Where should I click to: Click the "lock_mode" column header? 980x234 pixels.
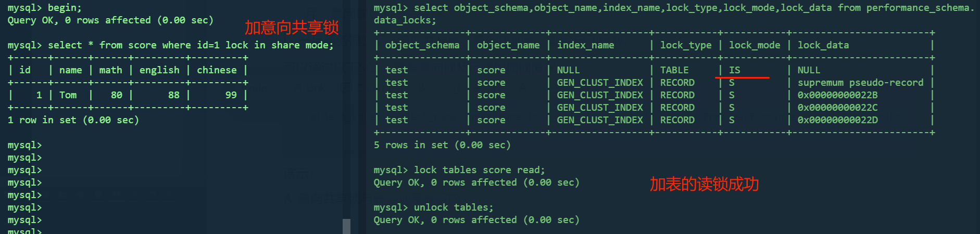click(x=755, y=45)
